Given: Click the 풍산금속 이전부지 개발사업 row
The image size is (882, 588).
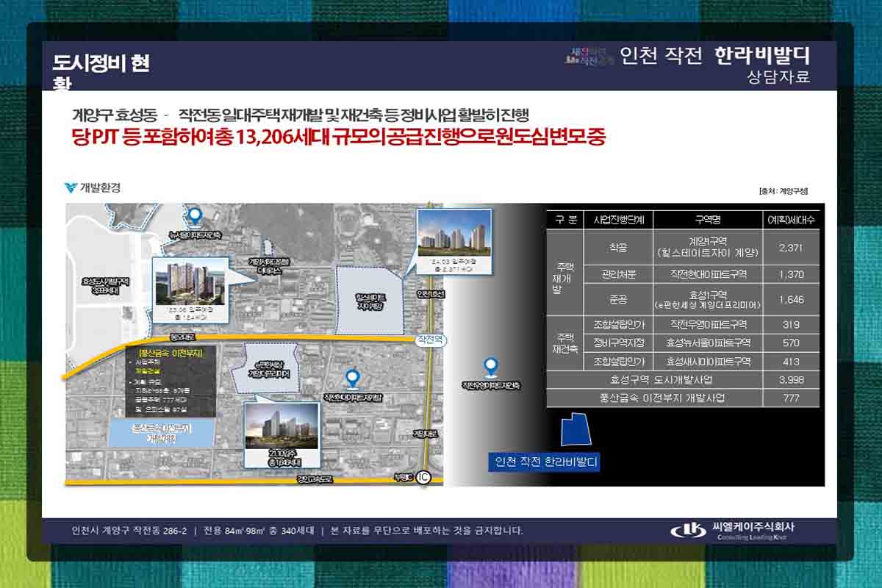Looking at the screenshot, I should (683, 398).
